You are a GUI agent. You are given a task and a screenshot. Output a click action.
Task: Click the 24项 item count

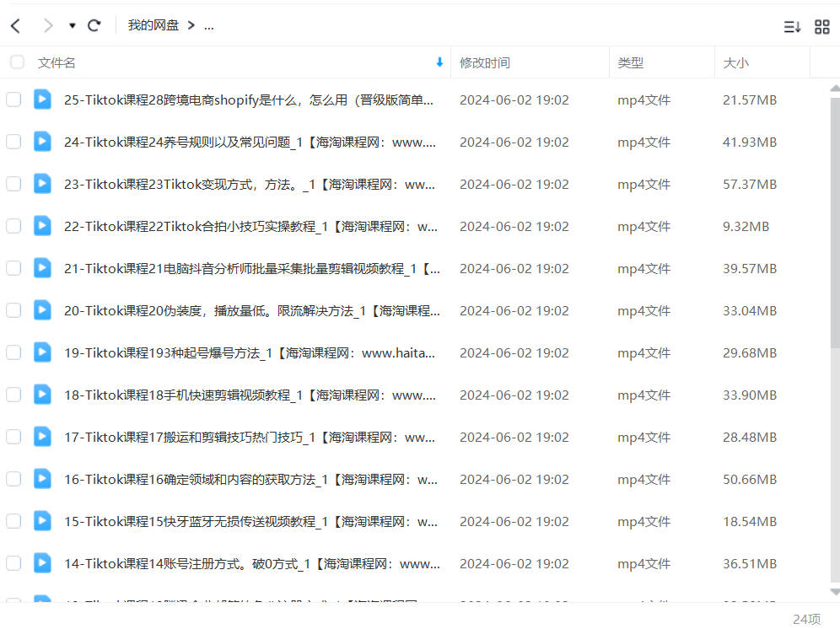(806, 620)
